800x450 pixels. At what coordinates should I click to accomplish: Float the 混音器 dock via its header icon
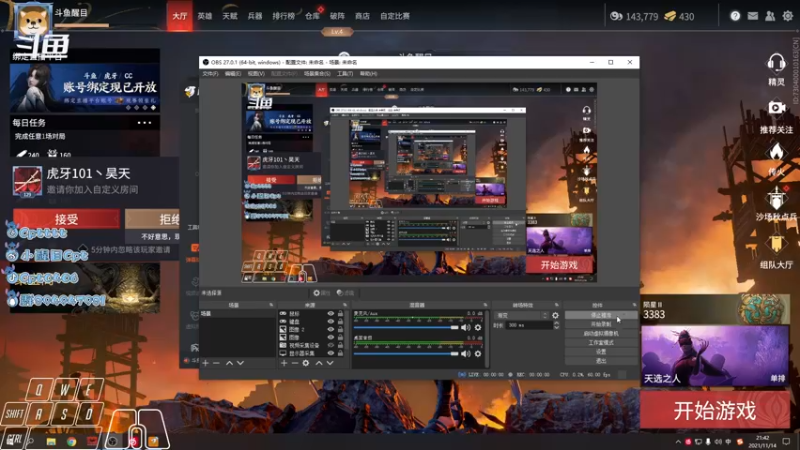coord(485,305)
